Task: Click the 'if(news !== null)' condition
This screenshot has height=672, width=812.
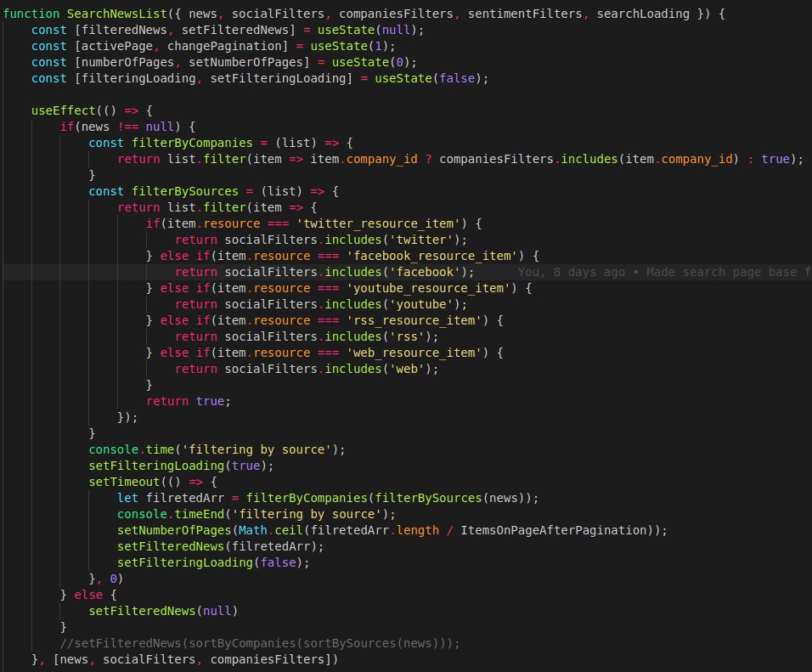Action: tap(120, 127)
